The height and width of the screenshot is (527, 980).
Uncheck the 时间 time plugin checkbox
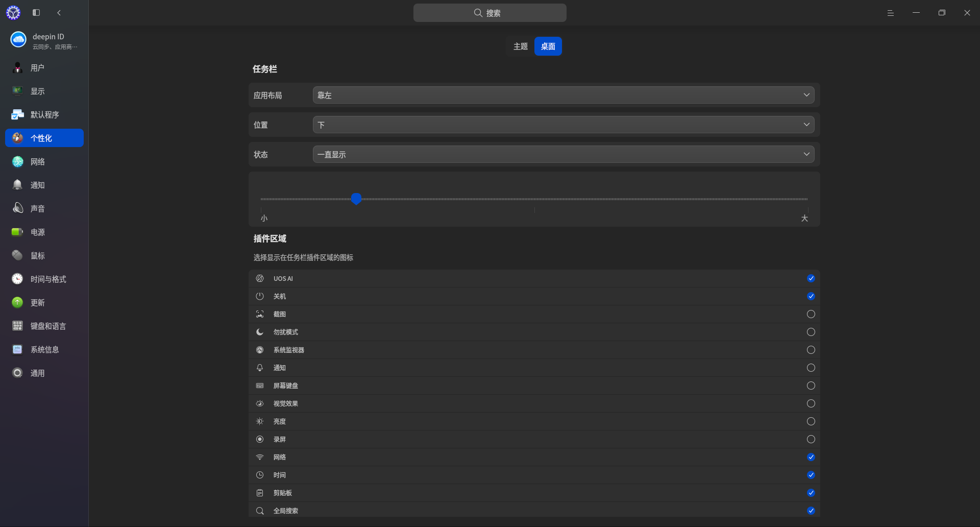(x=811, y=475)
